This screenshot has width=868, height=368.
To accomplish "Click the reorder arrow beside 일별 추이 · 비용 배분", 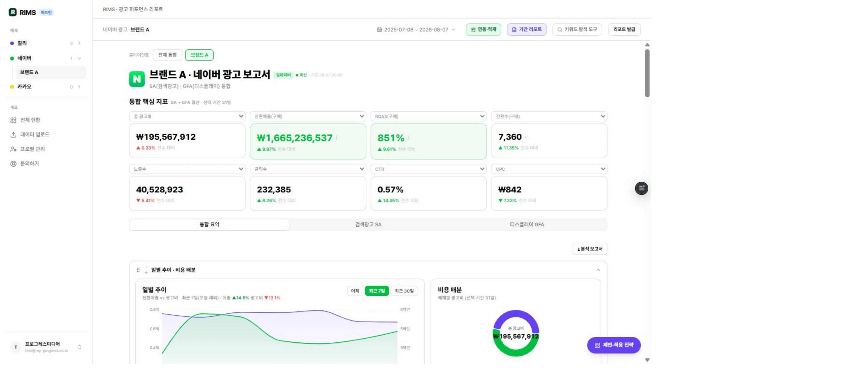I will [x=146, y=270].
